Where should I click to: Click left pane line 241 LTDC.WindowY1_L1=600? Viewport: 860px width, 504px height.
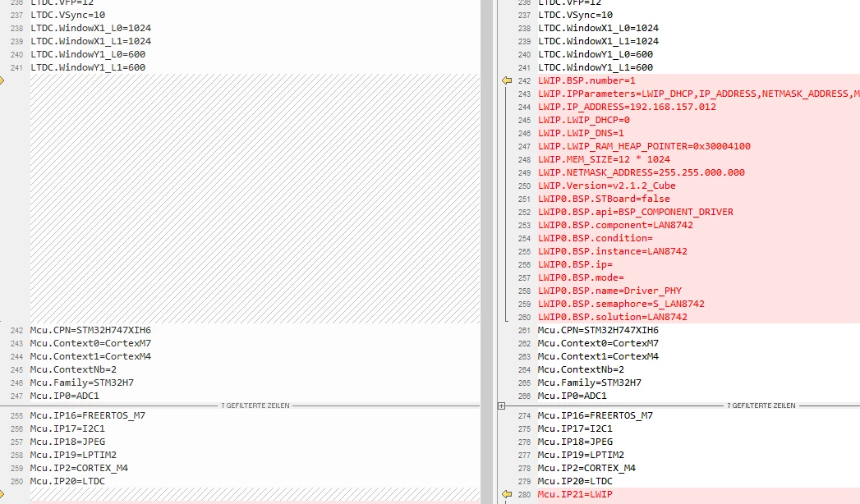click(x=88, y=67)
